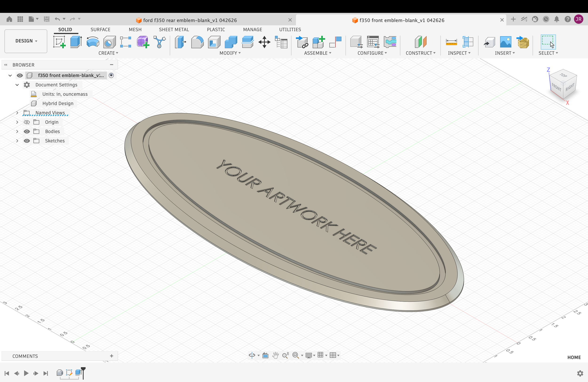Save the document

tap(46, 19)
